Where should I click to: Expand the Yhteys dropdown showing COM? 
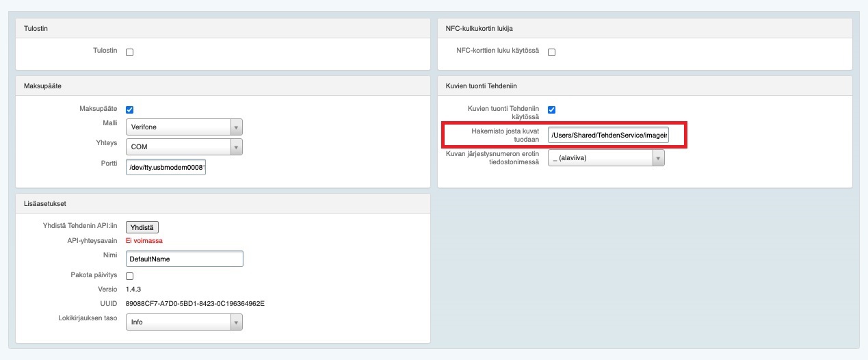point(184,146)
